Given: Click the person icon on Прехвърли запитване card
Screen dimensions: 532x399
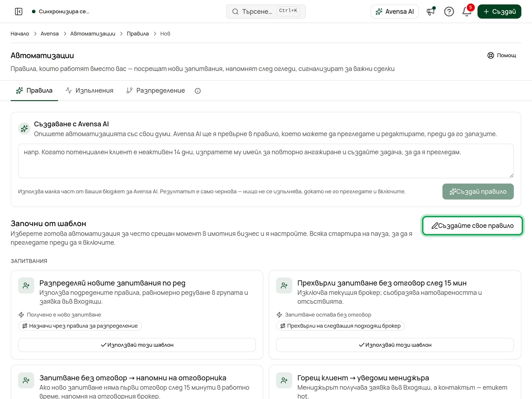Looking at the screenshot, I should (x=284, y=286).
